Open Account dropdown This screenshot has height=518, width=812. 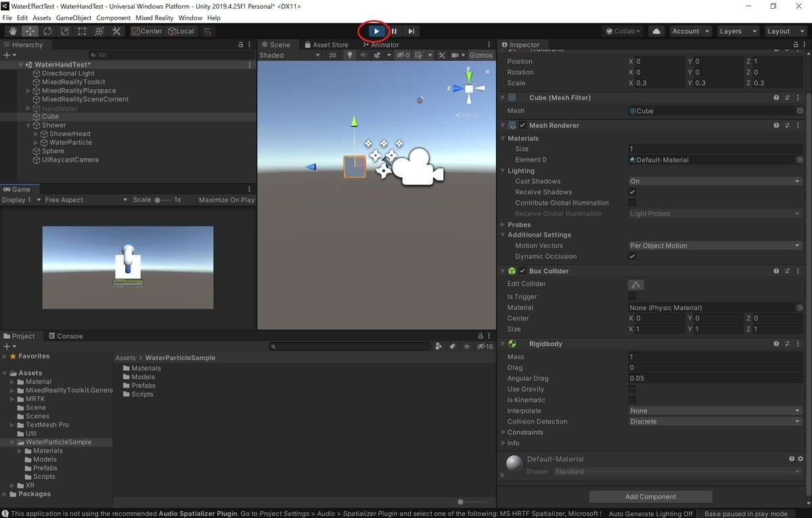tap(690, 31)
